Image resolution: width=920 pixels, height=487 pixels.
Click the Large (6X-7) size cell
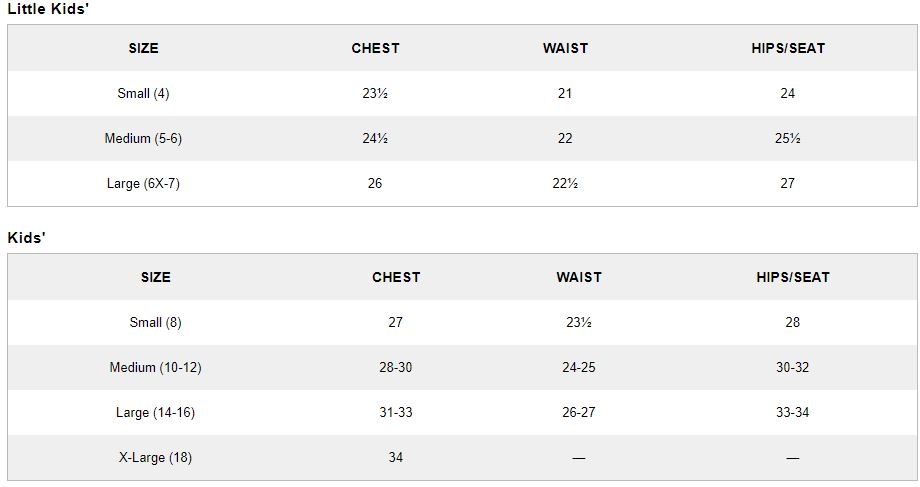click(143, 184)
